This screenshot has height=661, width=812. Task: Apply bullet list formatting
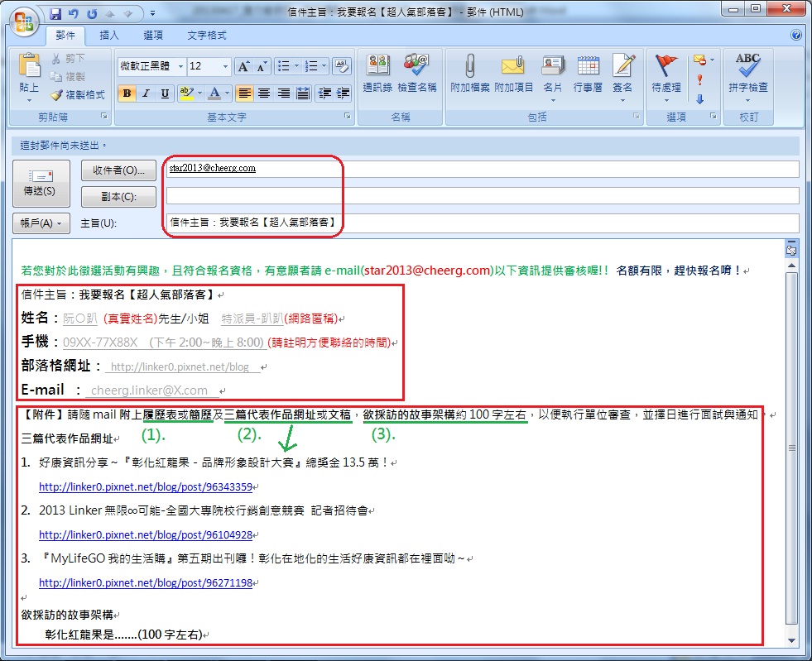click(283, 66)
